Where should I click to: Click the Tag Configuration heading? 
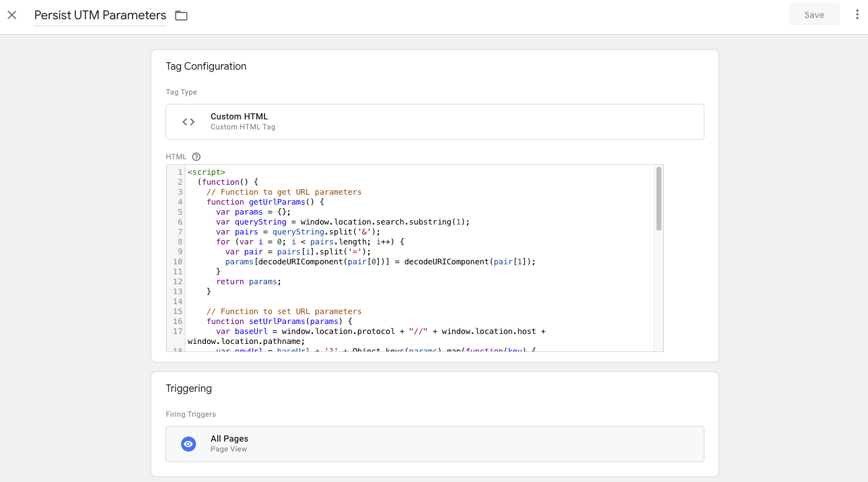206,67
